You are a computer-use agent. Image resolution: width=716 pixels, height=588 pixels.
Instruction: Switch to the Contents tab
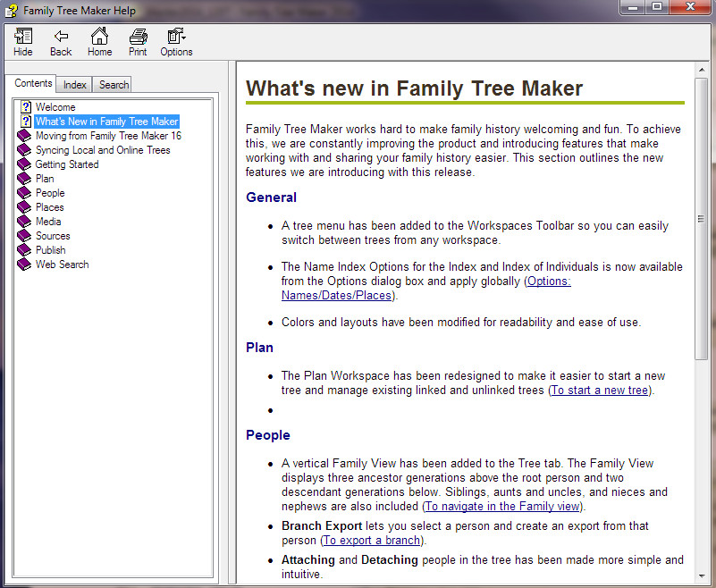click(33, 83)
